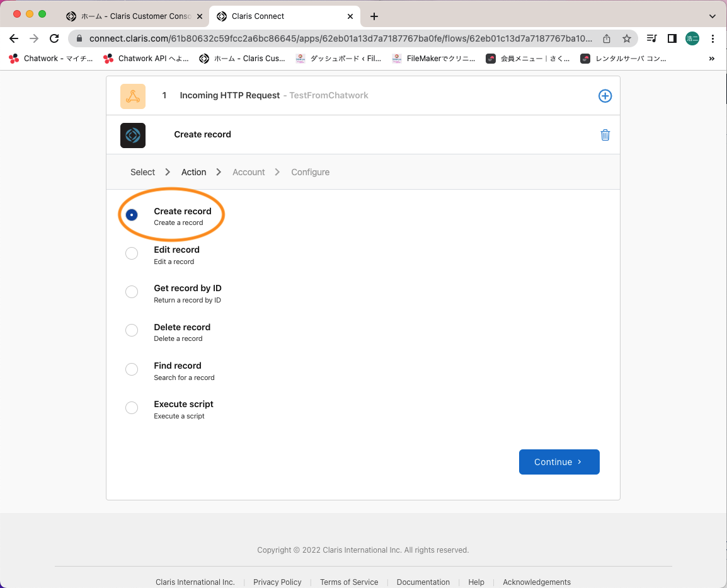Pick the Delete record radio option
The image size is (727, 588).
coord(132,330)
